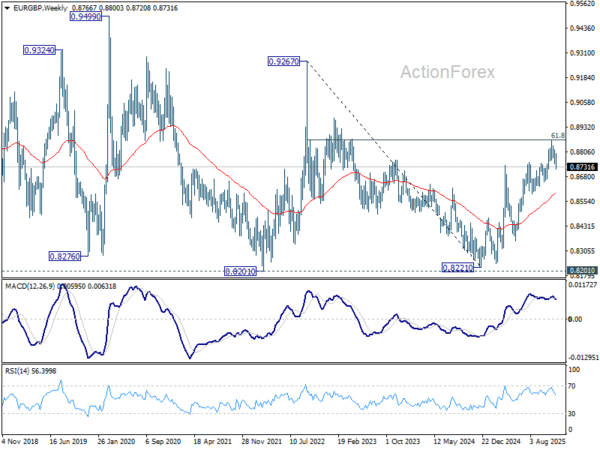Click the ActionForex watermark

(447, 72)
